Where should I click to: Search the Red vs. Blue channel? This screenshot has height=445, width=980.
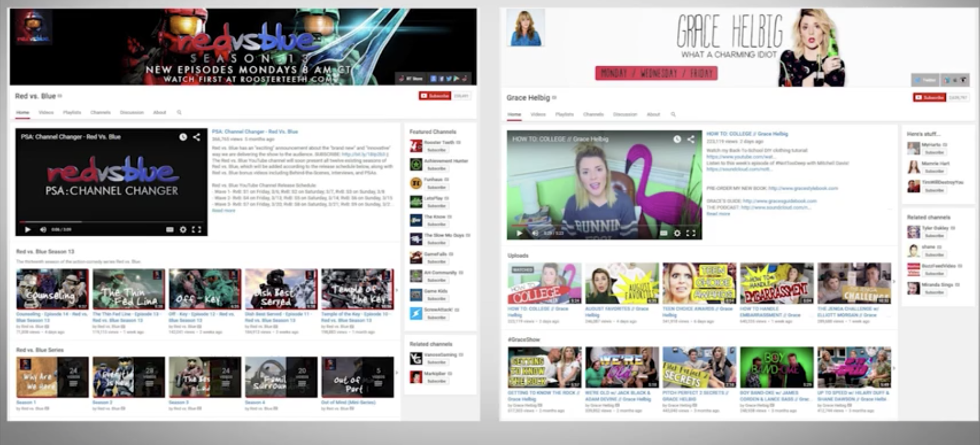coord(179,112)
